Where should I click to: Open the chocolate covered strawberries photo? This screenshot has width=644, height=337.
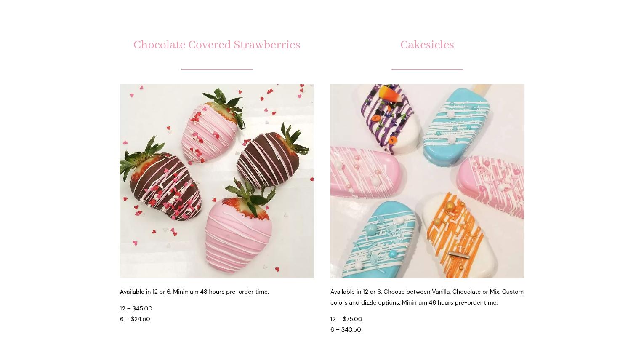click(216, 181)
